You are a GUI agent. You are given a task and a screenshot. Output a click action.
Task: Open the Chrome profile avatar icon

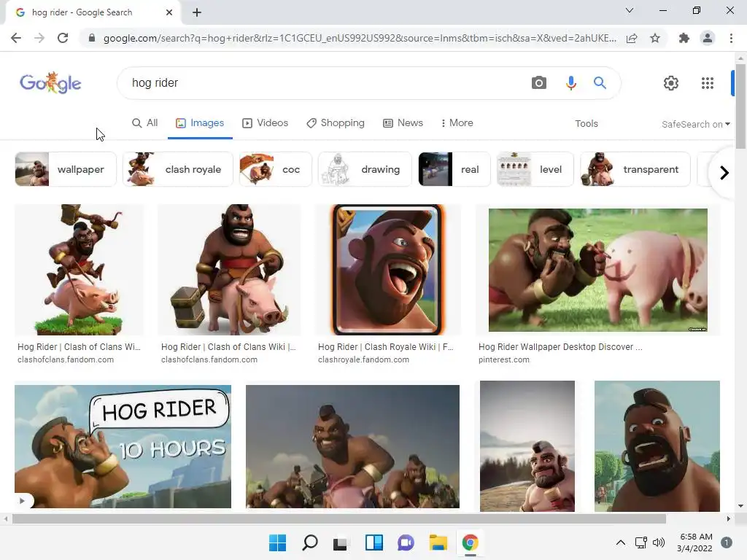pos(708,38)
